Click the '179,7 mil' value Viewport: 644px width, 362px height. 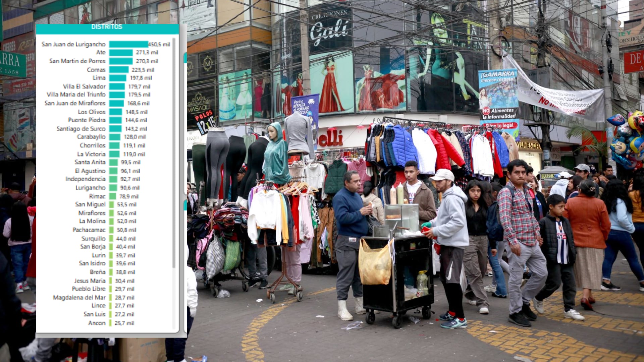(x=140, y=86)
